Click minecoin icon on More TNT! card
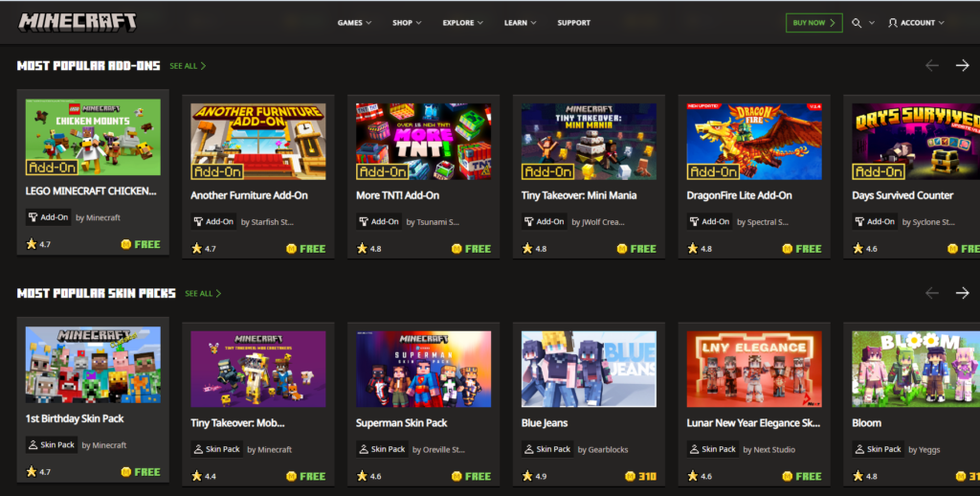The height and width of the screenshot is (496, 980). (457, 248)
